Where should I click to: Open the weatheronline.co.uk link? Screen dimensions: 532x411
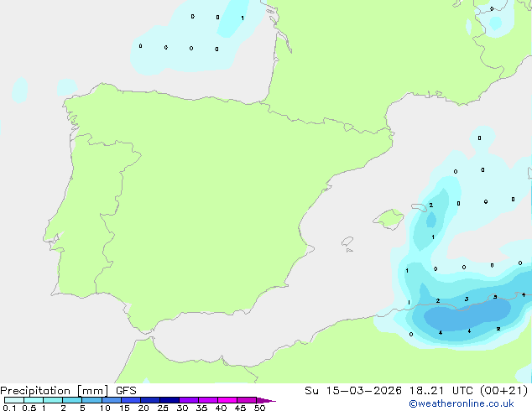(462, 404)
